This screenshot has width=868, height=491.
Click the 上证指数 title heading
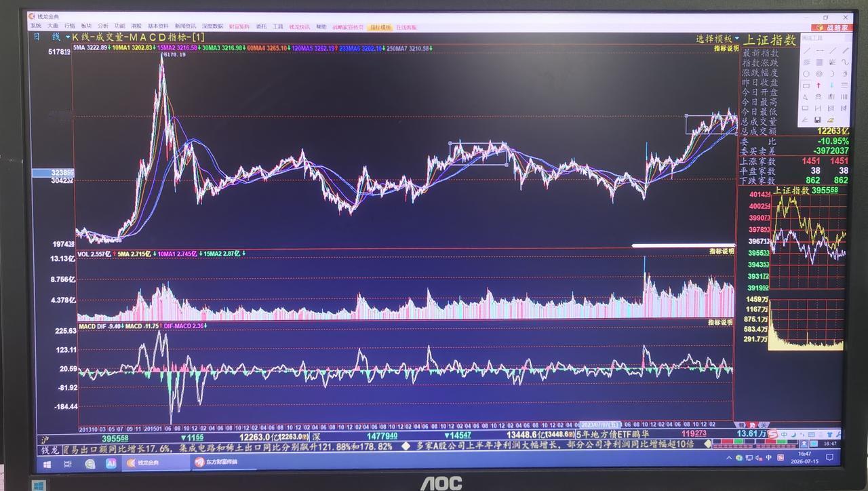[770, 40]
